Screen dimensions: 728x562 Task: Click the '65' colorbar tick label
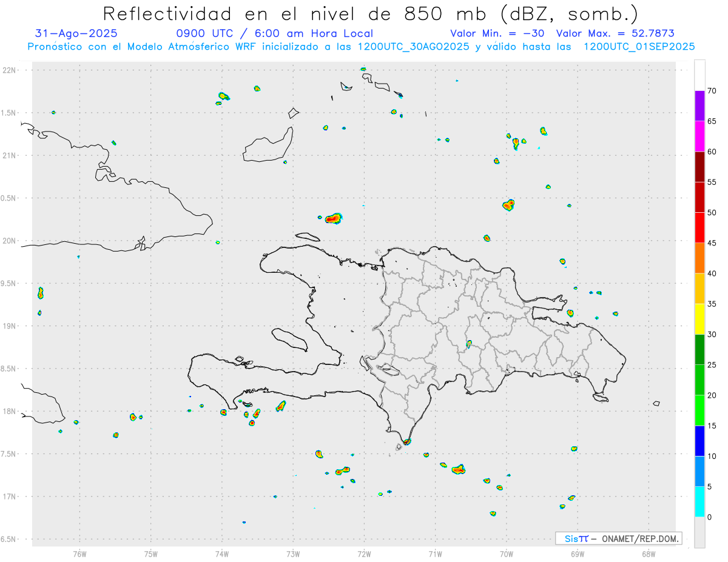coord(712,121)
